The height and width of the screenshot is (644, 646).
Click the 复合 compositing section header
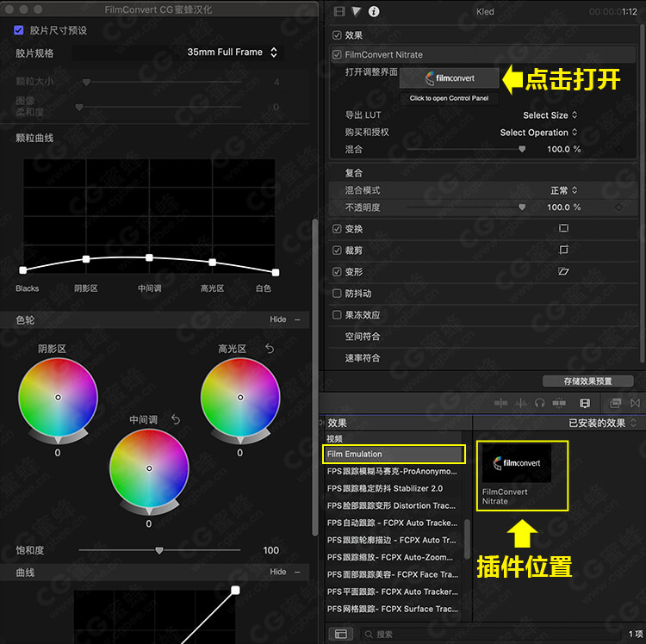tap(354, 173)
